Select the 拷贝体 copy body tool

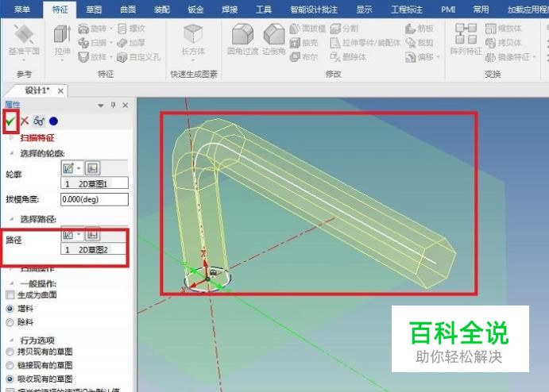503,43
